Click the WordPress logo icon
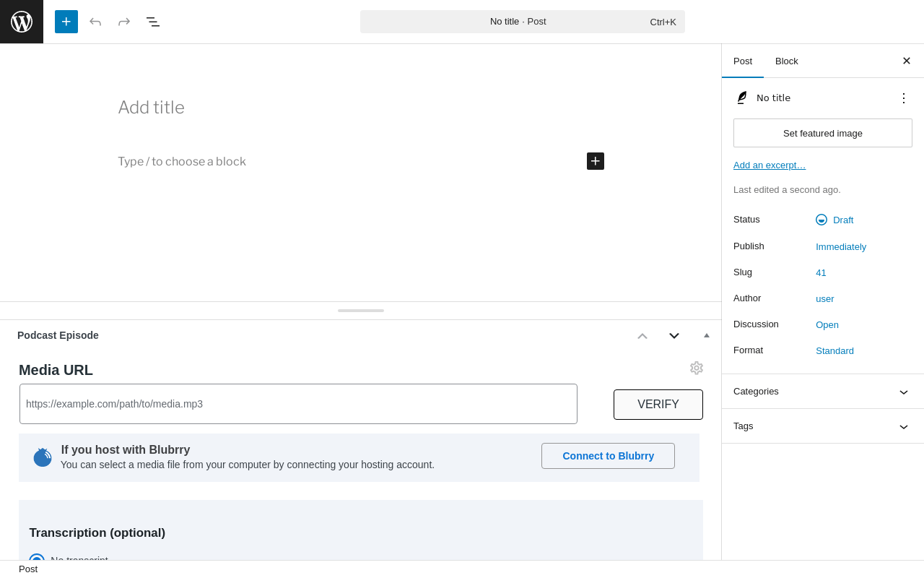Image resolution: width=924 pixels, height=578 pixels. point(22,22)
